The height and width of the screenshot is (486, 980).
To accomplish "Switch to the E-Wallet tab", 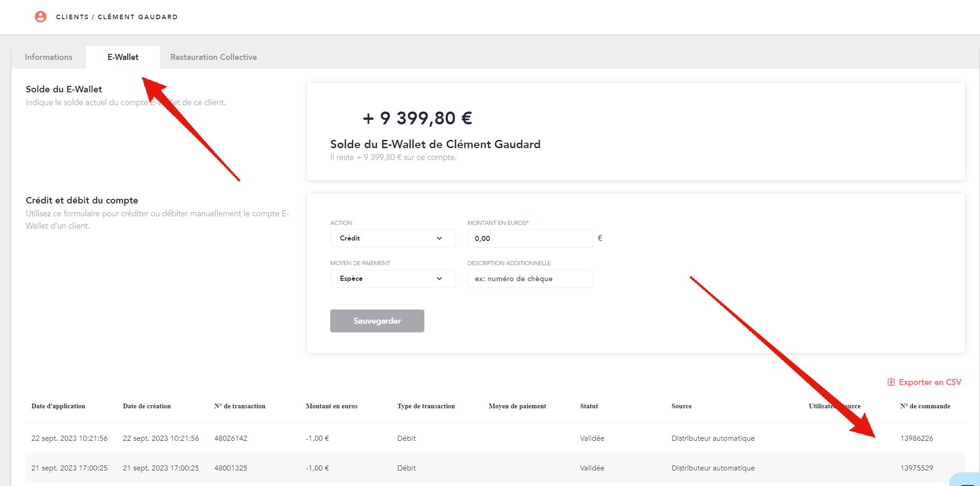I will (x=123, y=57).
